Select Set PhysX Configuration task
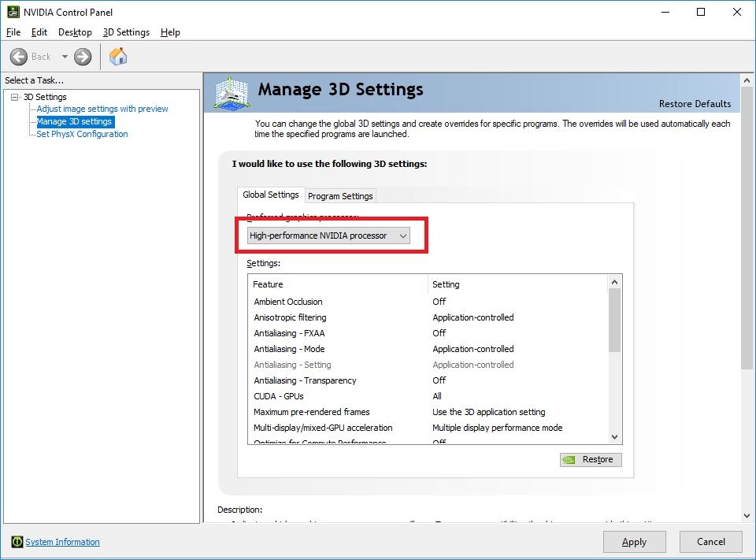Viewport: 756px width, 560px height. (x=82, y=134)
